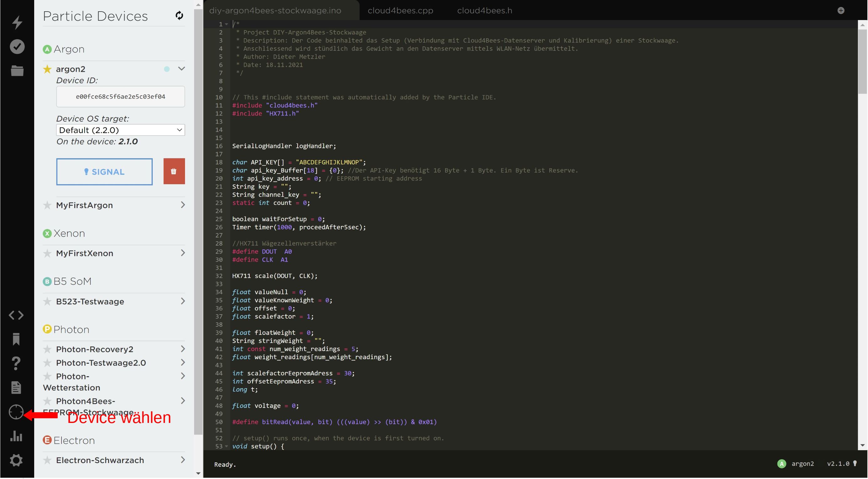
Task: Star the Electron-Schwarzach device
Action: coord(47,460)
